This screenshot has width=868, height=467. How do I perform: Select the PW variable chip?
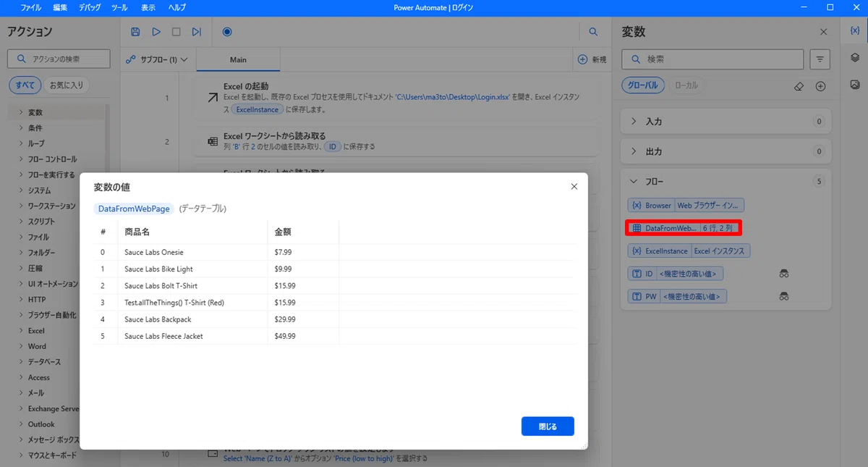coord(677,296)
